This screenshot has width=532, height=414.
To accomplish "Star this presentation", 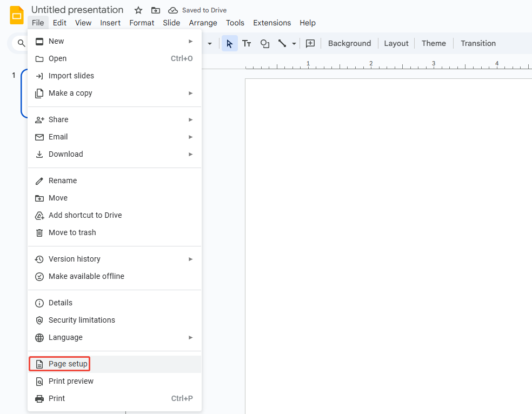I will pos(138,10).
